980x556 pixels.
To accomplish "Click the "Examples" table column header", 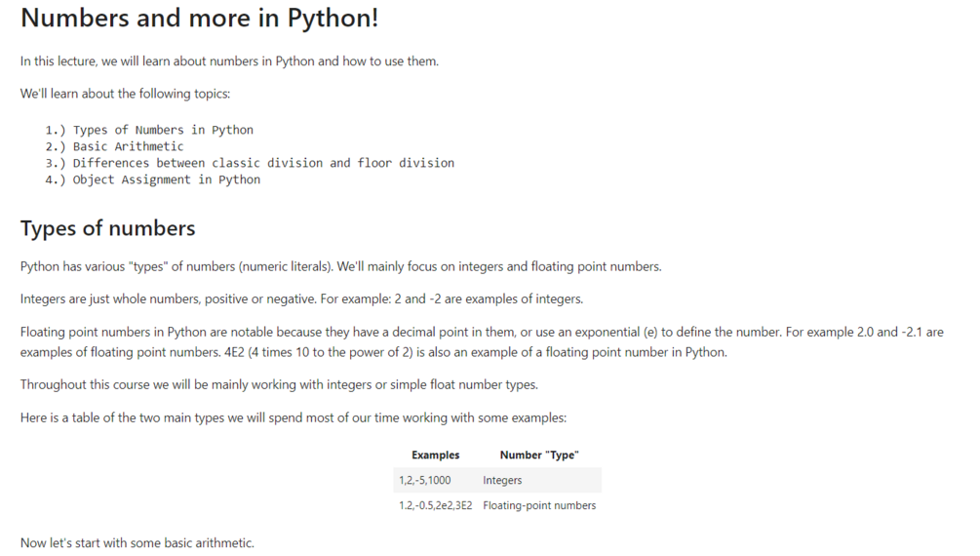I will [x=435, y=455].
